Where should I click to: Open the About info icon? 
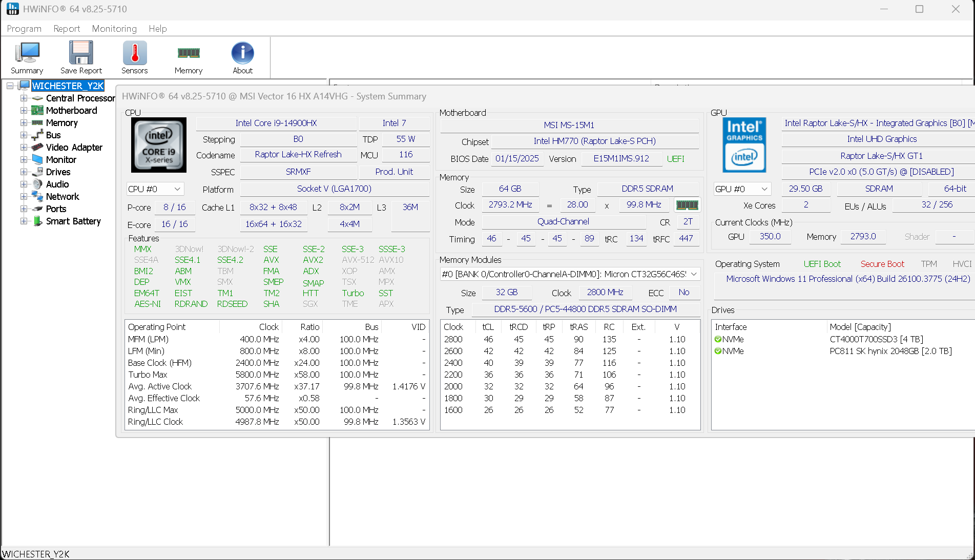242,53
